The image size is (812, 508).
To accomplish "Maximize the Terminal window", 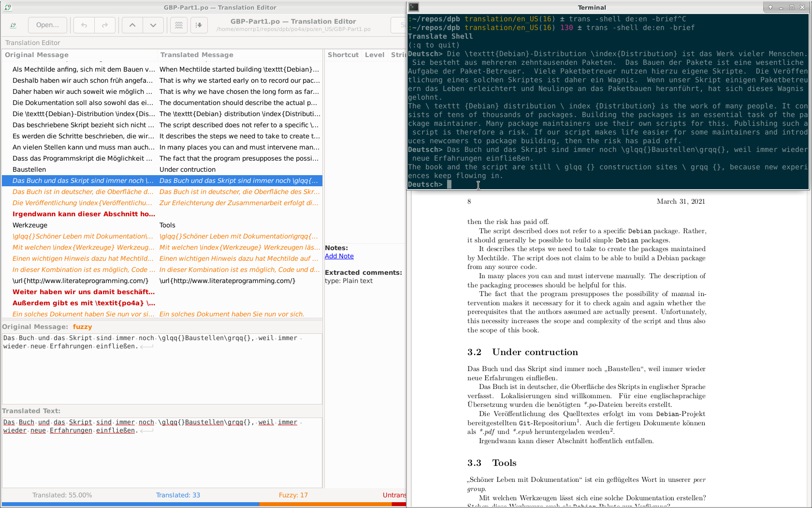I will 792,7.
